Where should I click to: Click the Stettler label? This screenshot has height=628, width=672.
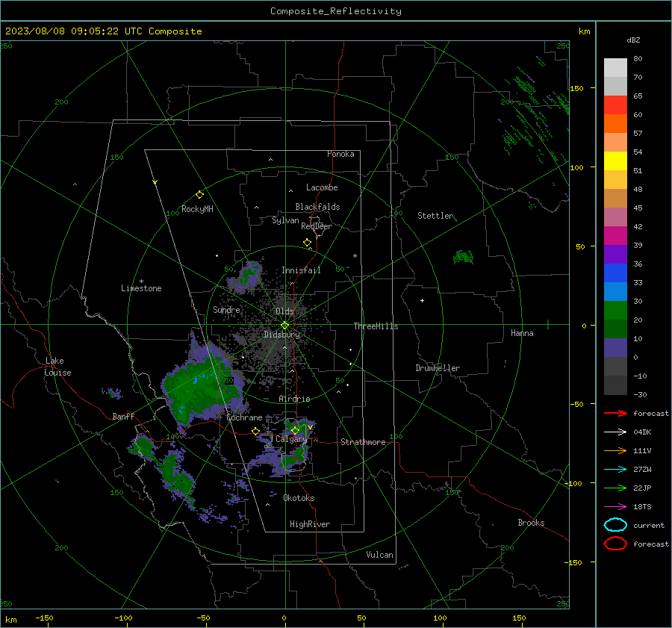tap(435, 216)
